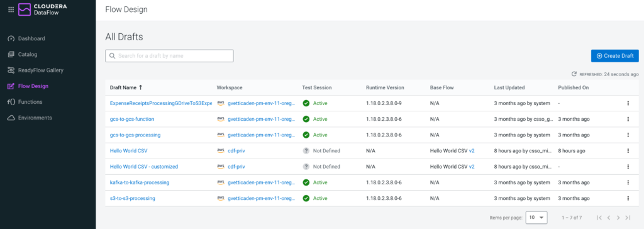The image size is (644, 229).
Task: Open ExpenseReceiptsProcessingGDriveToS3 draft
Action: (x=160, y=103)
